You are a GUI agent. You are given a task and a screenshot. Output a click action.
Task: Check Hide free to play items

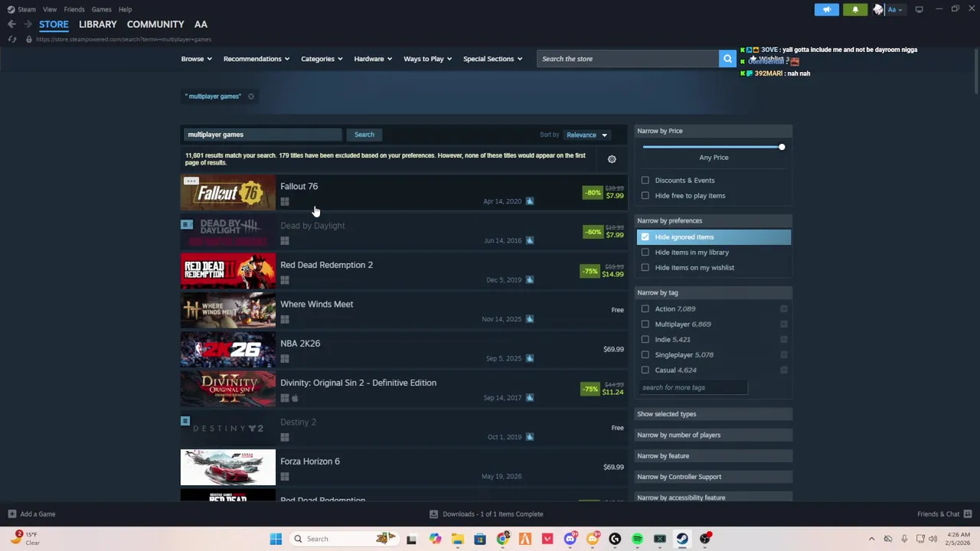coord(645,196)
